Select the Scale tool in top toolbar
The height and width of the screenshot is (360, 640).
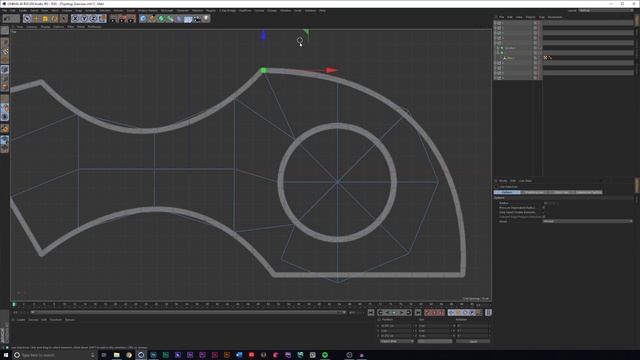pos(45,18)
